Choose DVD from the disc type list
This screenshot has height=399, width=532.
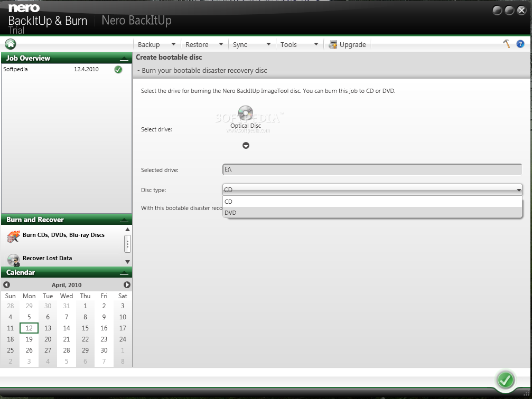point(372,213)
